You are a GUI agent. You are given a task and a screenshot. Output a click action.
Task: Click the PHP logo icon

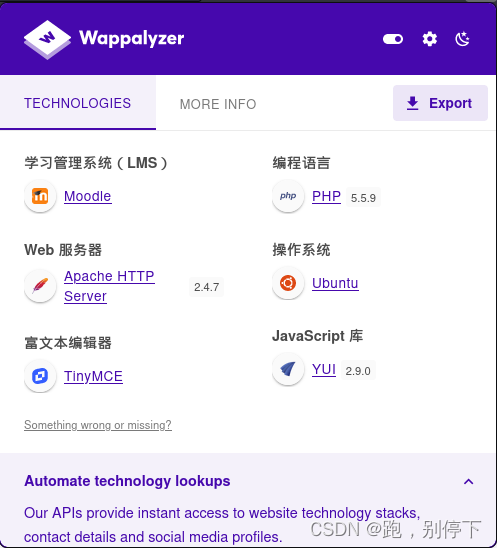(x=288, y=196)
